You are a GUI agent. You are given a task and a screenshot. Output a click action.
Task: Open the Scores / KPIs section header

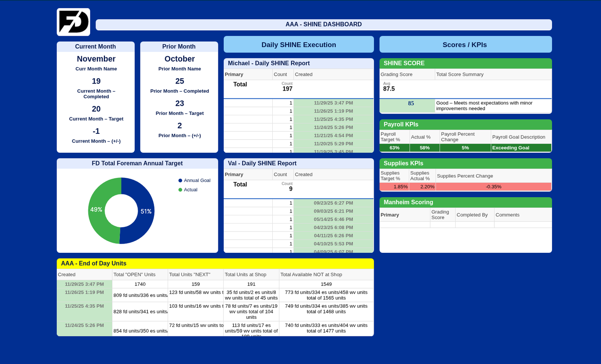pos(465,45)
